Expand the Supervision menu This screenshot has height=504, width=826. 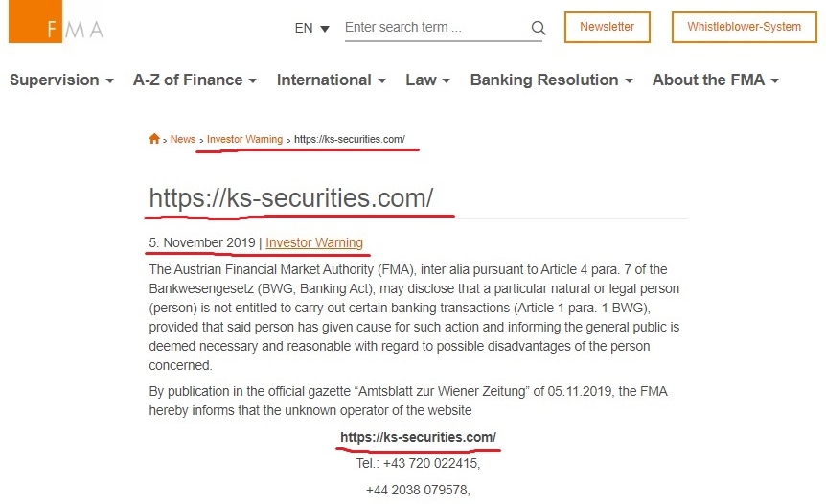61,80
